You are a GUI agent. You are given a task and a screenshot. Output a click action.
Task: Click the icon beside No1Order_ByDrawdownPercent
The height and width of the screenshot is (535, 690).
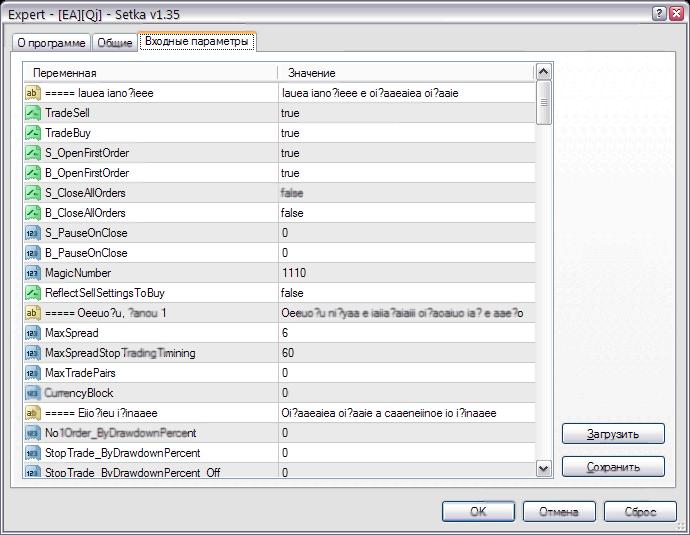click(x=33, y=433)
